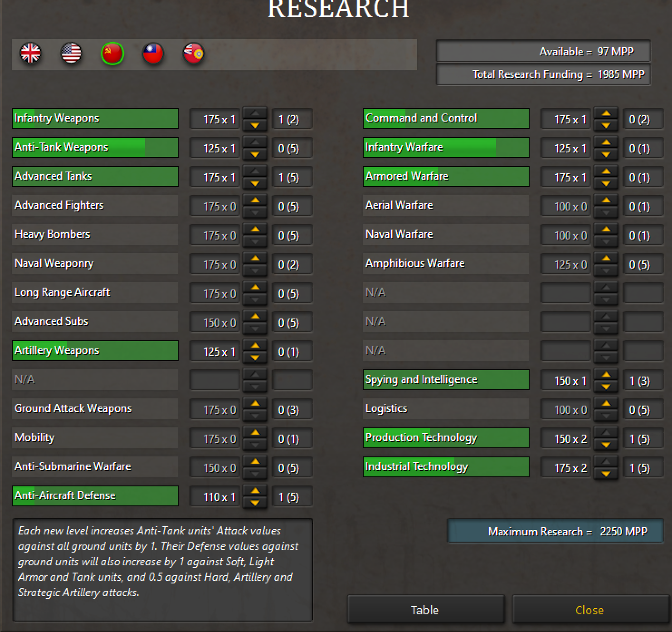Increase Anti-Submarine Warfare research with up arrow

coord(255,462)
